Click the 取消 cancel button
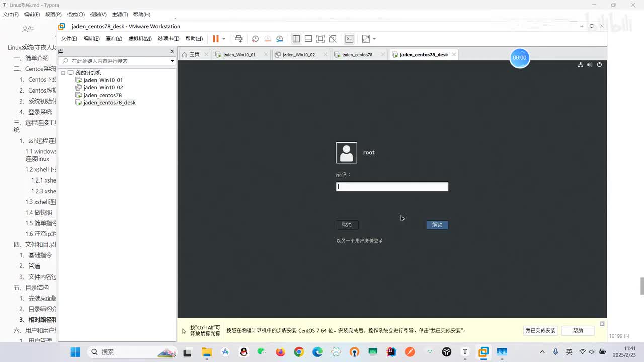The height and width of the screenshot is (362, 644). [347, 225]
